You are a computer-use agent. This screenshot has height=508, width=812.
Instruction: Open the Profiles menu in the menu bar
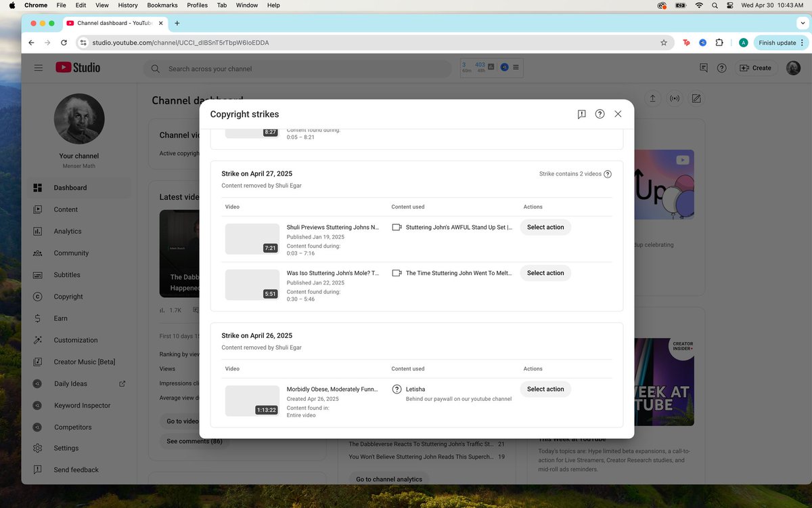coord(197,5)
